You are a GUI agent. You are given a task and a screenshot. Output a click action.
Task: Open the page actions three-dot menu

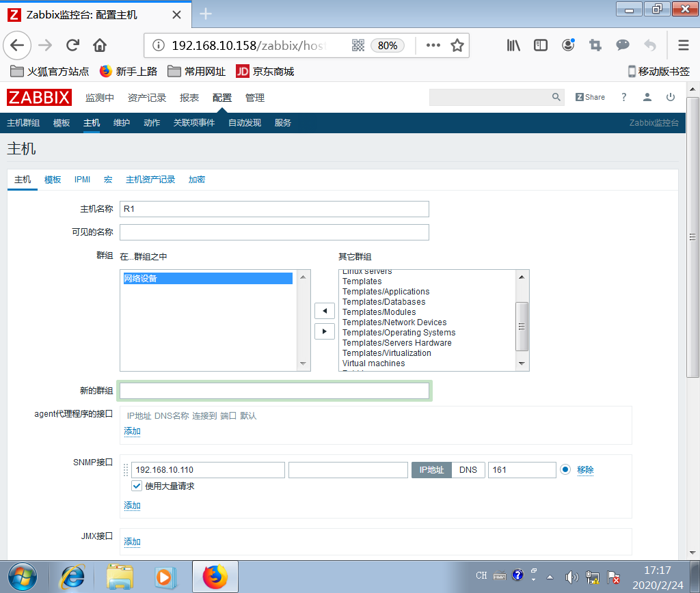pos(433,45)
